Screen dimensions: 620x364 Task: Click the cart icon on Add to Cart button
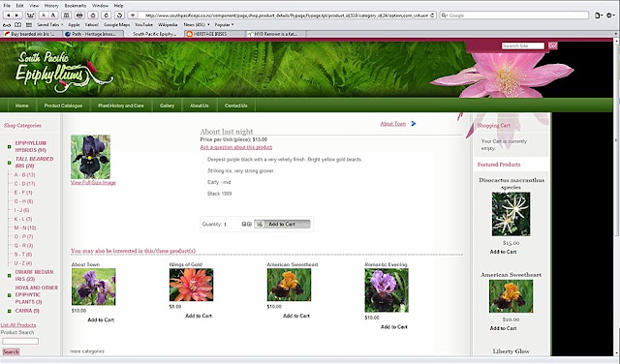260,224
